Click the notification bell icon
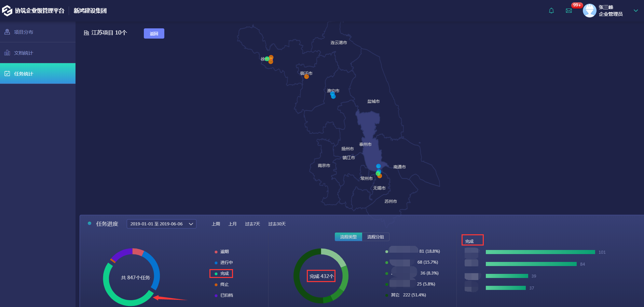The height and width of the screenshot is (307, 644). coord(551,11)
